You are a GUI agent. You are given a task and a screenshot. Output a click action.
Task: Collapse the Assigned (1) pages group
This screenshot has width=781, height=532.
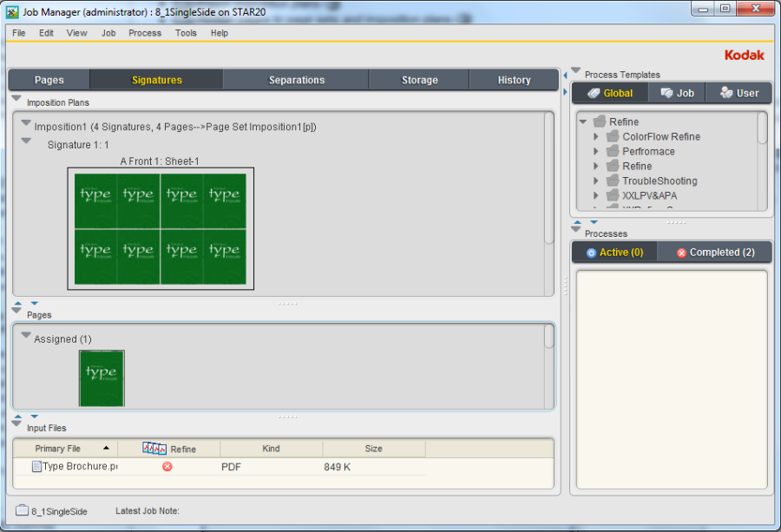25,338
